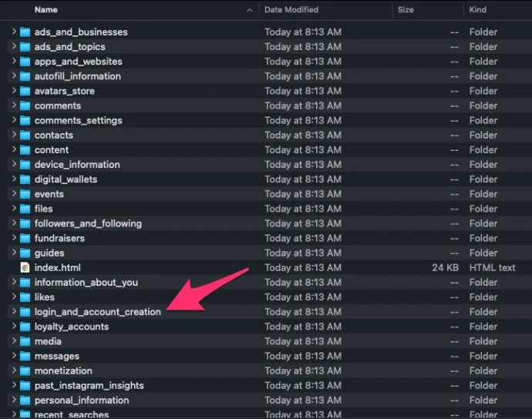Click the guides folder icon
This screenshot has width=532, height=419.
pyautogui.click(x=25, y=253)
